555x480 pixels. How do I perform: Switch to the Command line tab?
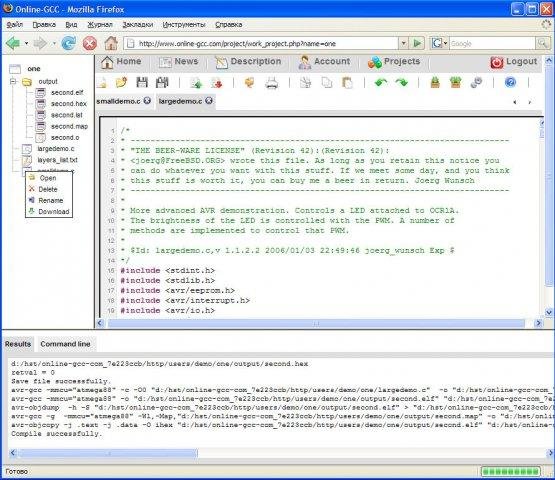65,344
